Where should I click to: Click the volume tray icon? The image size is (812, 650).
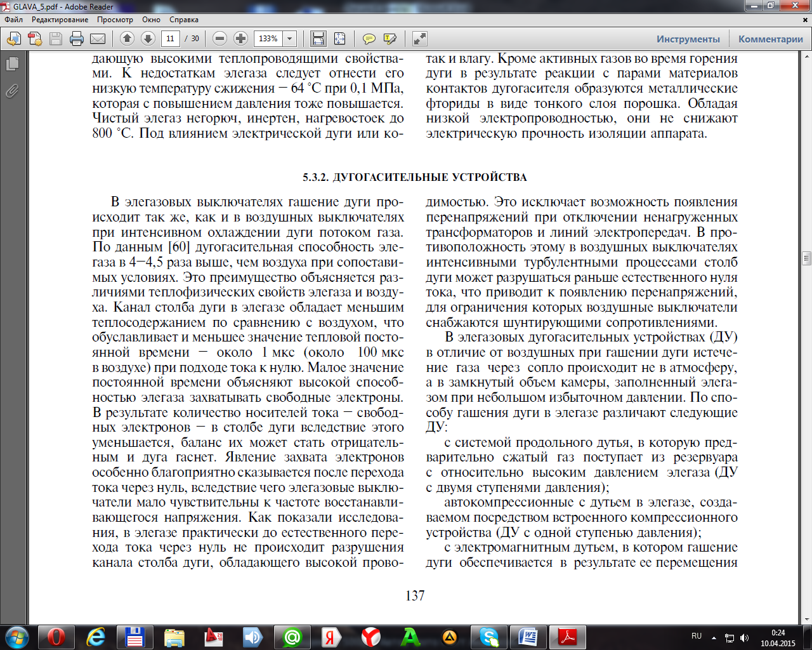744,638
